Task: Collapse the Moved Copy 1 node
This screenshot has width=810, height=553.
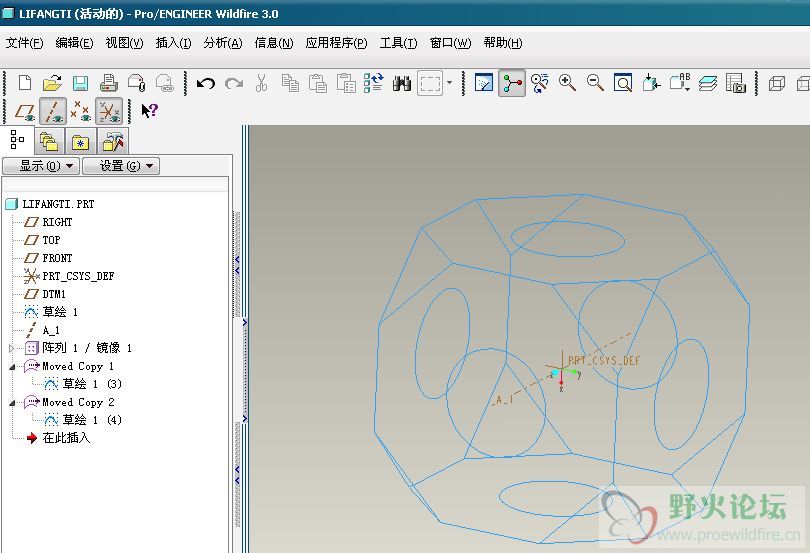Action: [11, 366]
